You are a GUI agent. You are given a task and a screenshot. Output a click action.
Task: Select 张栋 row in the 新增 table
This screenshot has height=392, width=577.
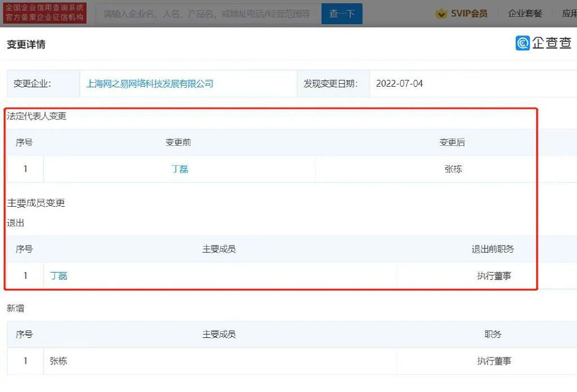click(x=59, y=360)
